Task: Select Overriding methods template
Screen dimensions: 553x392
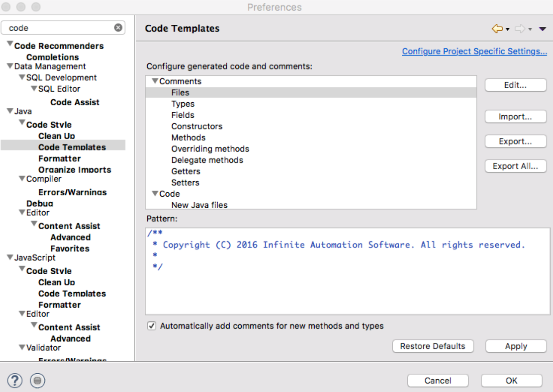Action: pyautogui.click(x=210, y=149)
